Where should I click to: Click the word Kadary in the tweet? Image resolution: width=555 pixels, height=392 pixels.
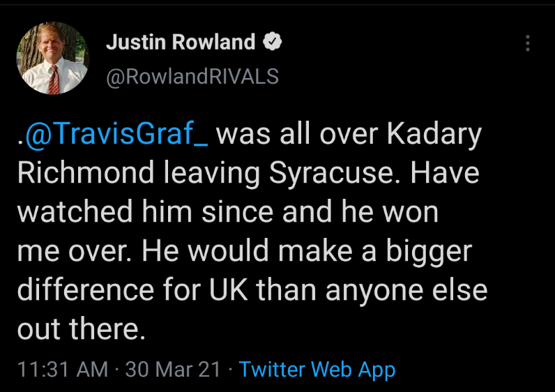(x=436, y=134)
